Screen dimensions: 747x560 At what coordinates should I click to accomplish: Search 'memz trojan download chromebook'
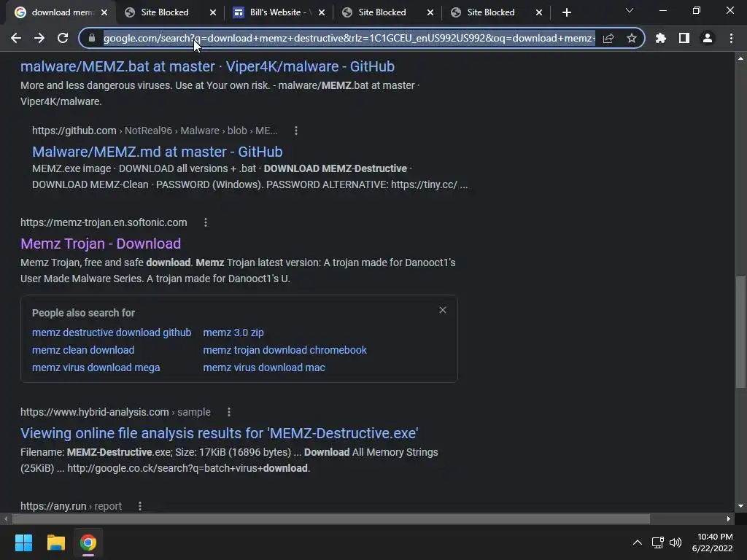pyautogui.click(x=285, y=350)
